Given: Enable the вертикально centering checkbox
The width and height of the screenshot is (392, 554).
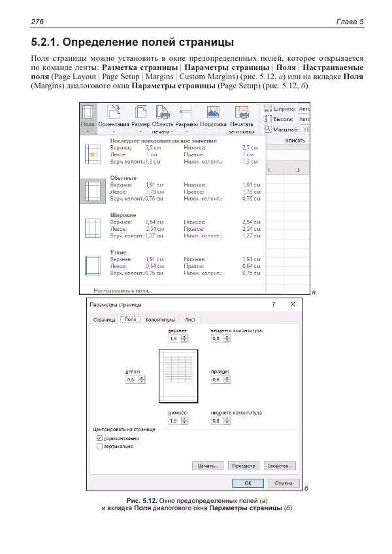Looking at the screenshot, I should click(99, 447).
